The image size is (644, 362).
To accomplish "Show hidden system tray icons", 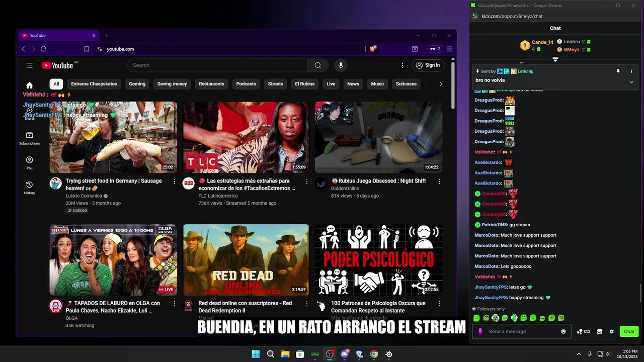I will [579, 354].
